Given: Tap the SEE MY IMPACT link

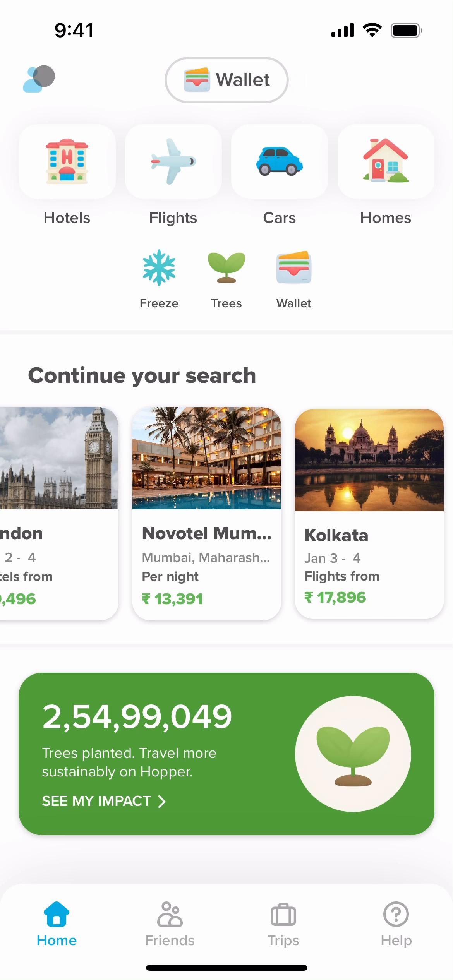Looking at the screenshot, I should (x=96, y=801).
